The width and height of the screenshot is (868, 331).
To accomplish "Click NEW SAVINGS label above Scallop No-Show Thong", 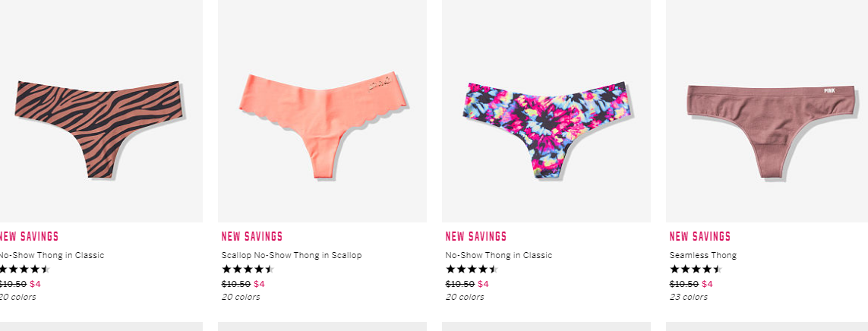I will point(252,236).
